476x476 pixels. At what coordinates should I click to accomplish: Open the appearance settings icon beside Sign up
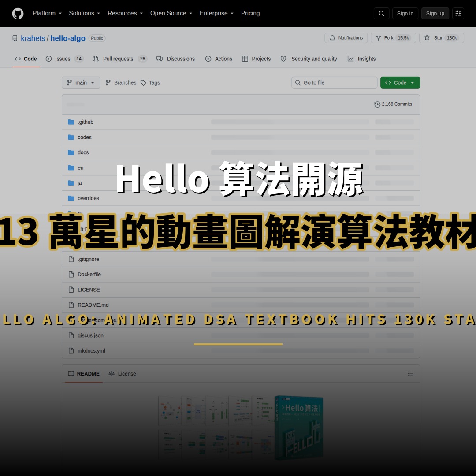(x=458, y=13)
